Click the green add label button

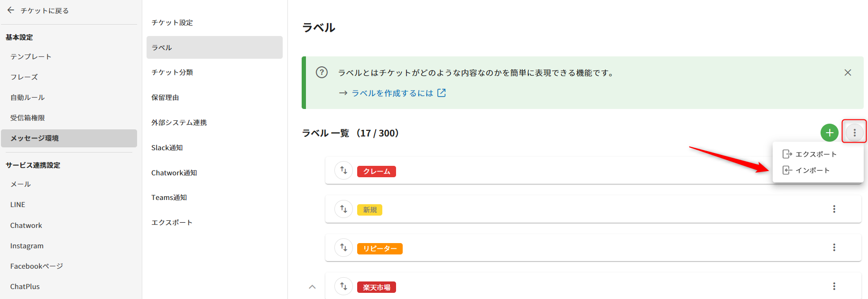pos(829,133)
